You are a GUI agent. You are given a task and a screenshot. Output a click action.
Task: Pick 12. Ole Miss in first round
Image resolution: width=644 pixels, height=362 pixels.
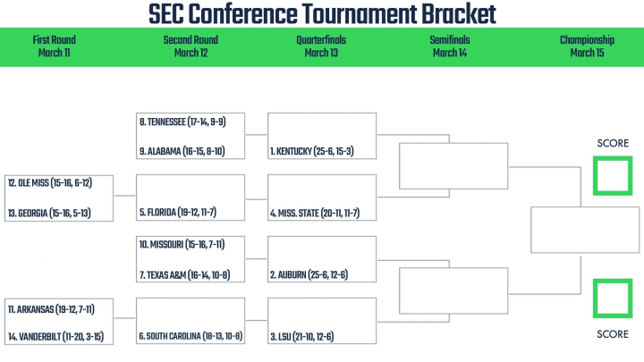[x=50, y=183]
